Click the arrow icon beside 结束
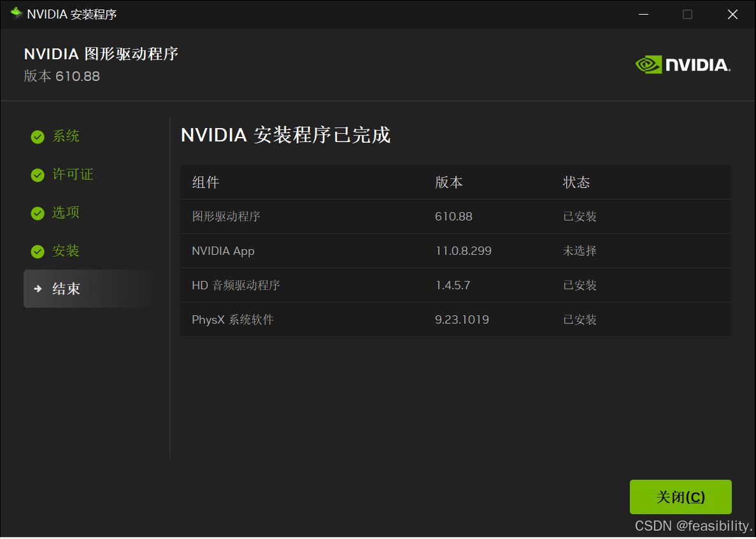 [x=38, y=289]
